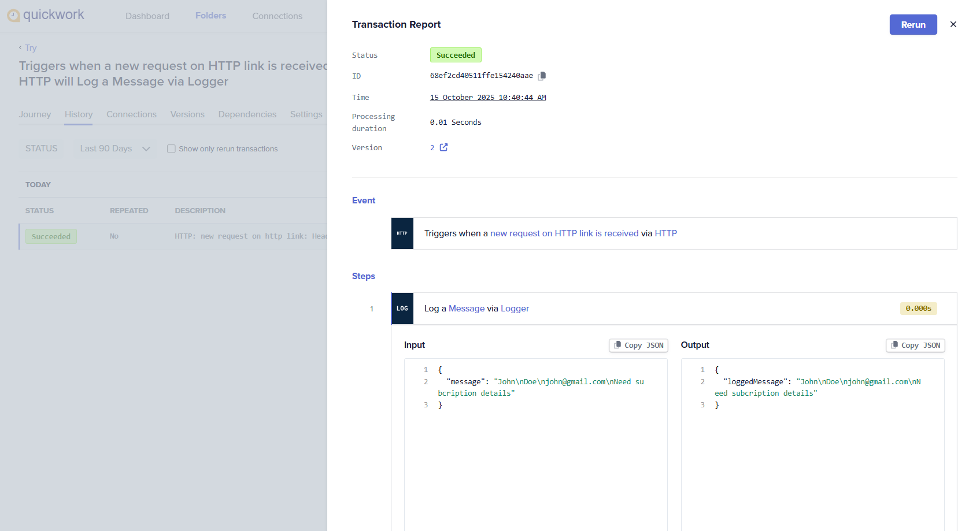This screenshot has height=531, width=980.
Task: Click the transaction ID text 68ef2cd40511ffe154240aae
Action: point(482,76)
